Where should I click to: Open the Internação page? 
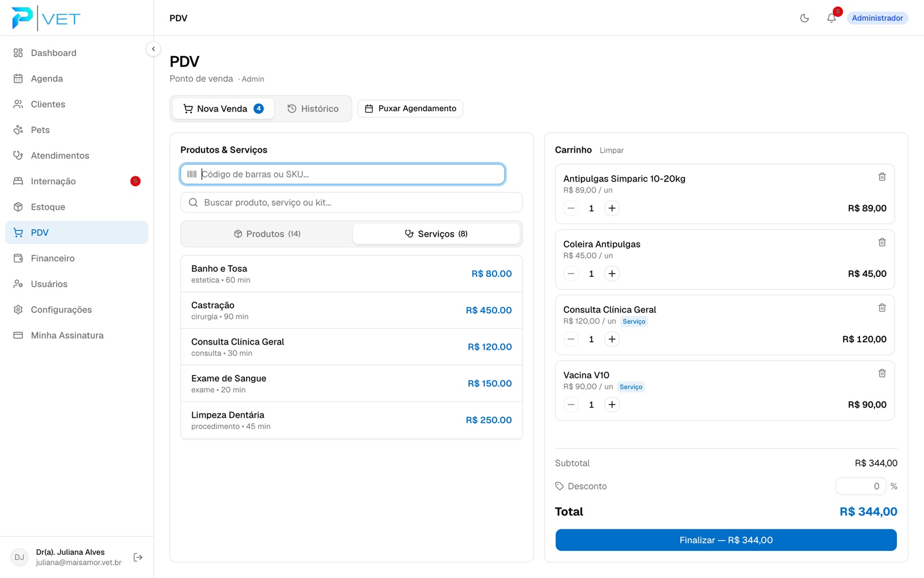coord(77,181)
